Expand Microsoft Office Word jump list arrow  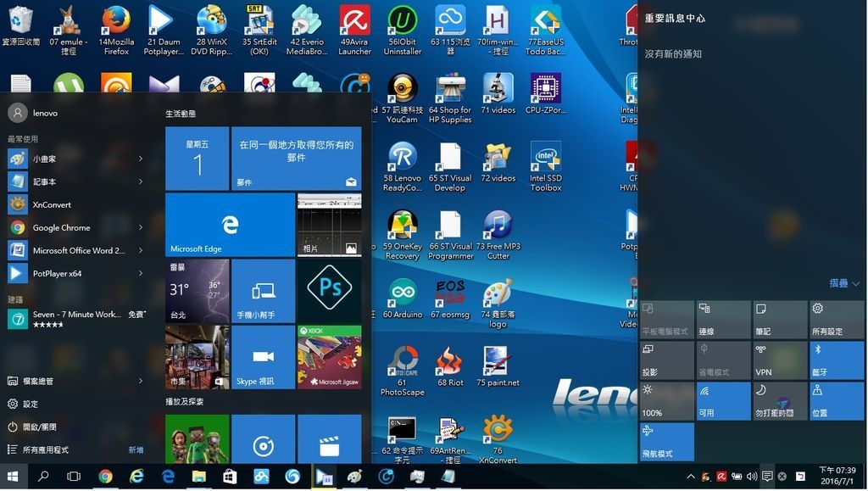(141, 250)
